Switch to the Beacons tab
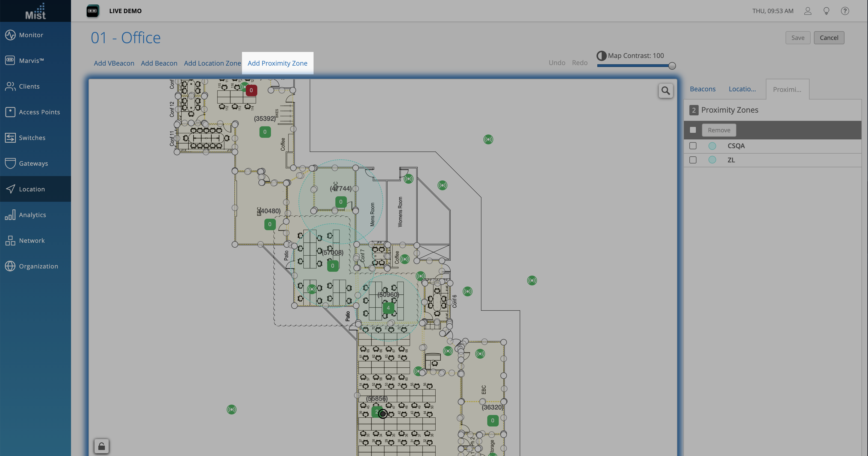Viewport: 868px width, 456px height. [702, 89]
